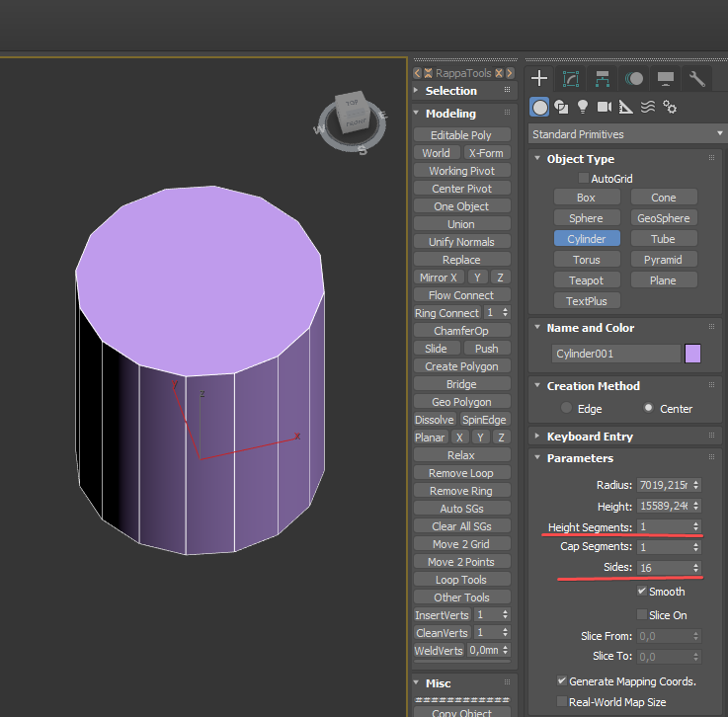This screenshot has height=717, width=728.
Task: Select the Edge creation method
Action: pyautogui.click(x=566, y=408)
